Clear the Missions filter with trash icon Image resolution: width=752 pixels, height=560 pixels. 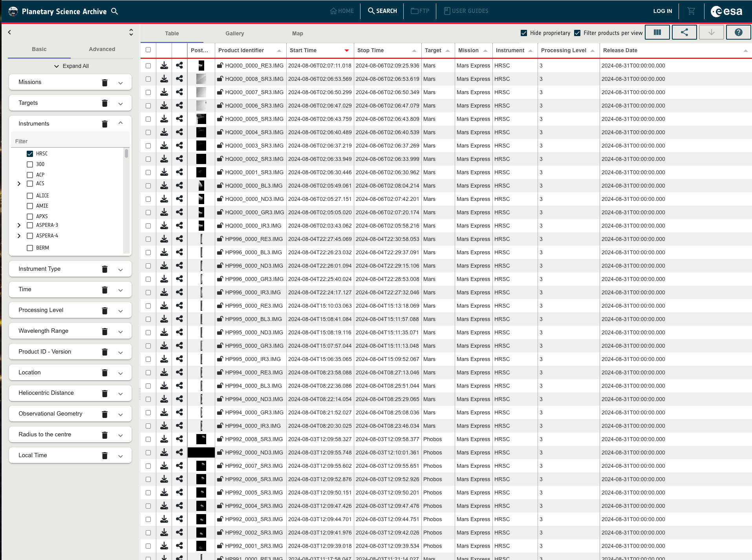pos(104,82)
